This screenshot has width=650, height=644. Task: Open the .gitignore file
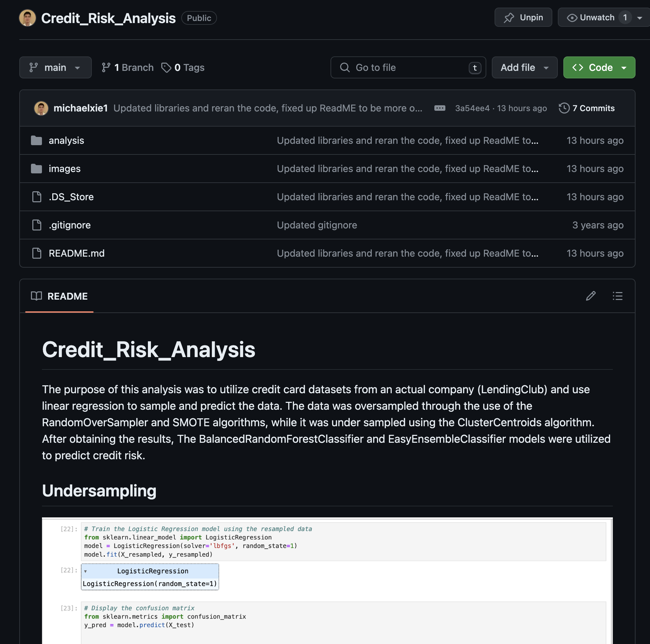(x=70, y=225)
